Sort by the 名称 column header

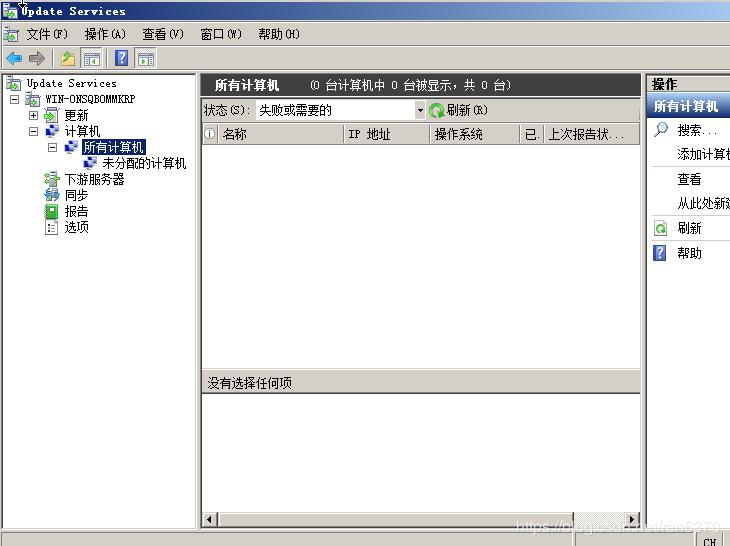[x=281, y=134]
